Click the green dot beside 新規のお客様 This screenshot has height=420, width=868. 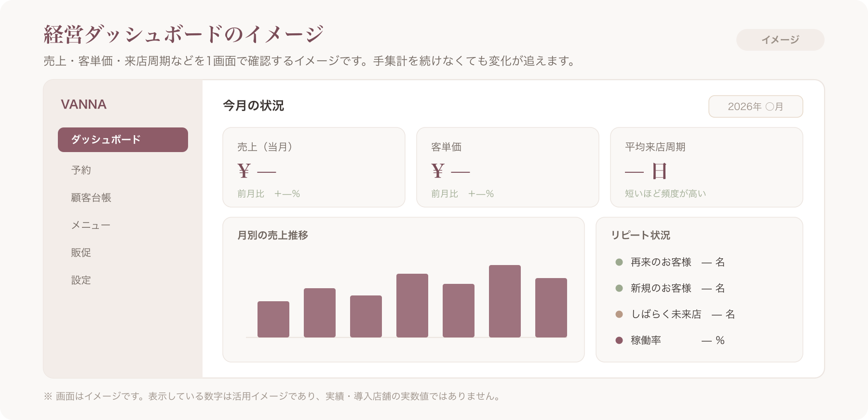pos(619,288)
